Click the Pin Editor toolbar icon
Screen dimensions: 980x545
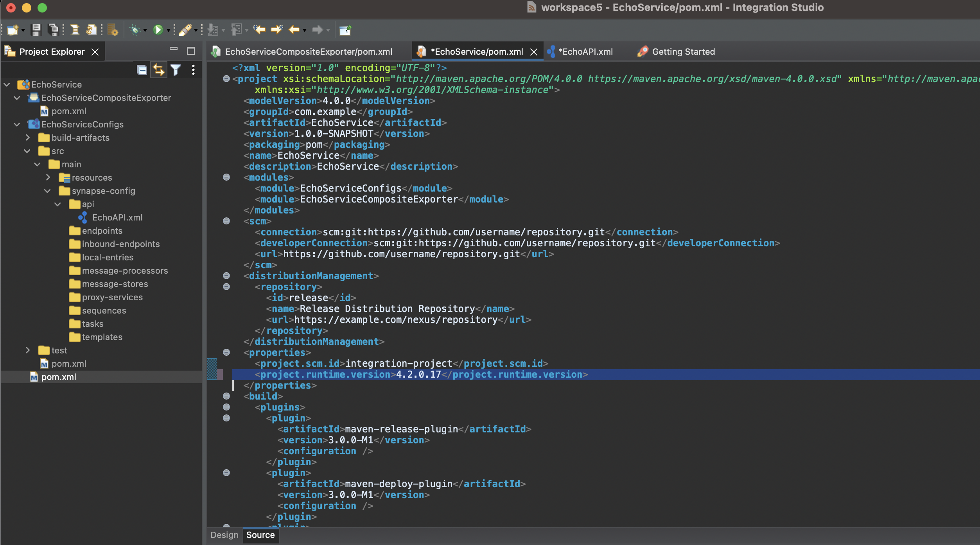[345, 30]
